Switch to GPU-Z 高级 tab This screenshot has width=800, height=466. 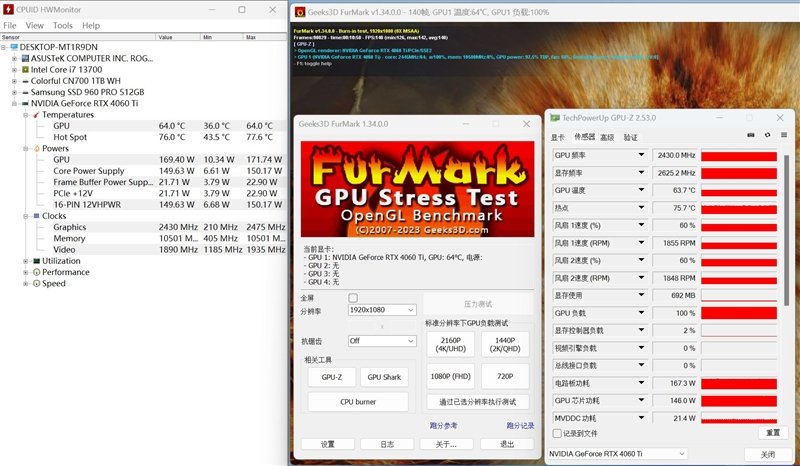(607, 137)
